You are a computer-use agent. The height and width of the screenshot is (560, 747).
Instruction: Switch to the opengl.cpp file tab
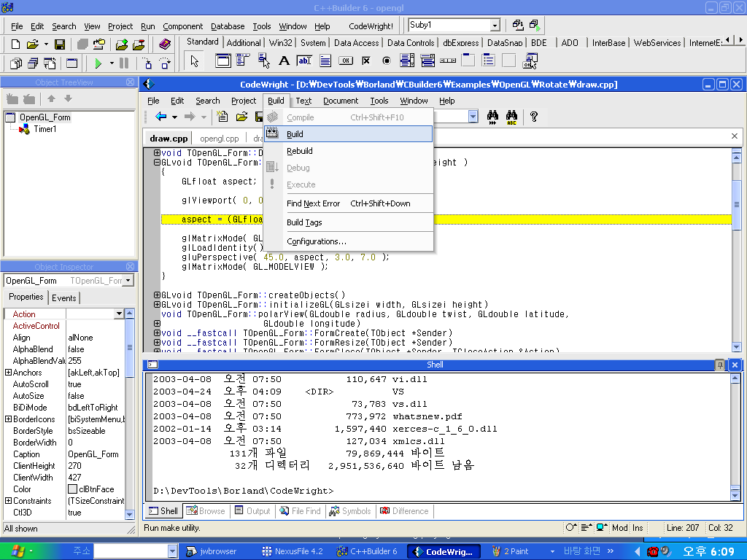(220, 139)
